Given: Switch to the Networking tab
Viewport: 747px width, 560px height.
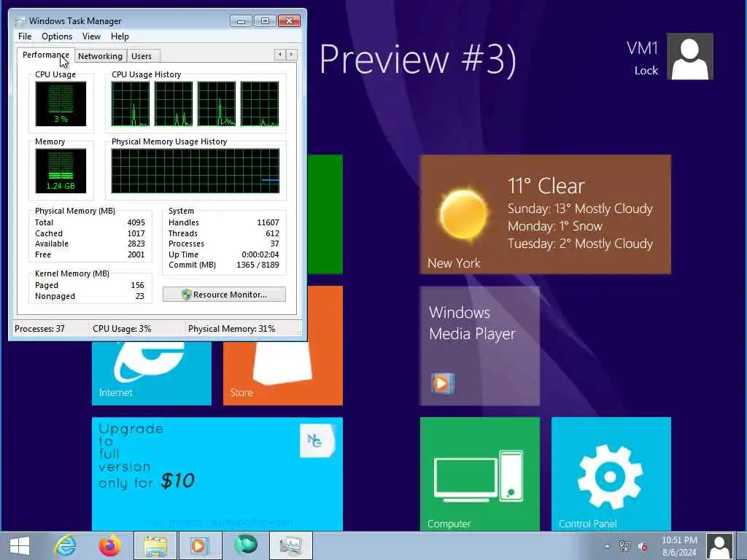Looking at the screenshot, I should tap(100, 56).
